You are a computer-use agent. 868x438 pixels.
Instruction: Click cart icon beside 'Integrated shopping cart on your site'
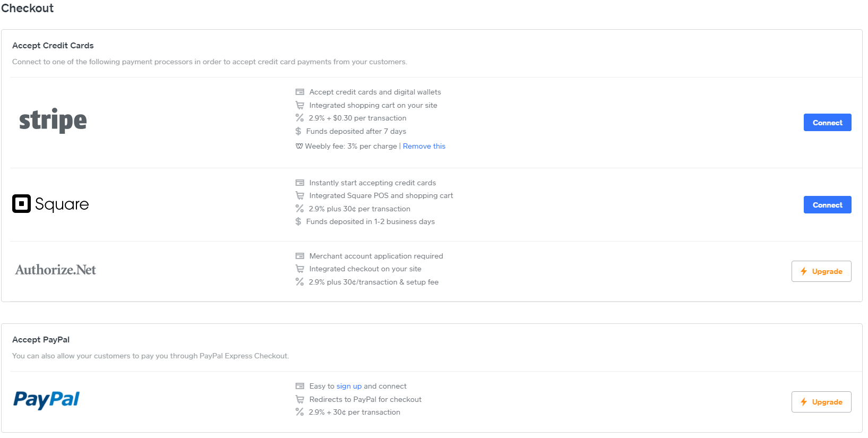tap(300, 105)
